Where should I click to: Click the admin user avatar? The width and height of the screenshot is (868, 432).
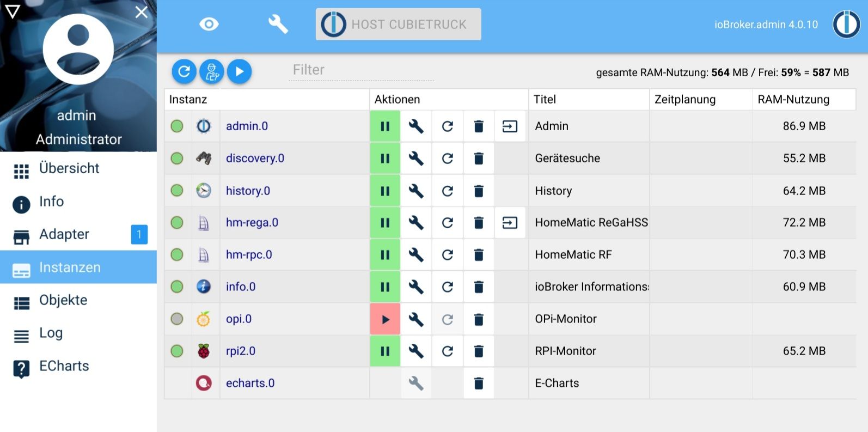pos(78,49)
